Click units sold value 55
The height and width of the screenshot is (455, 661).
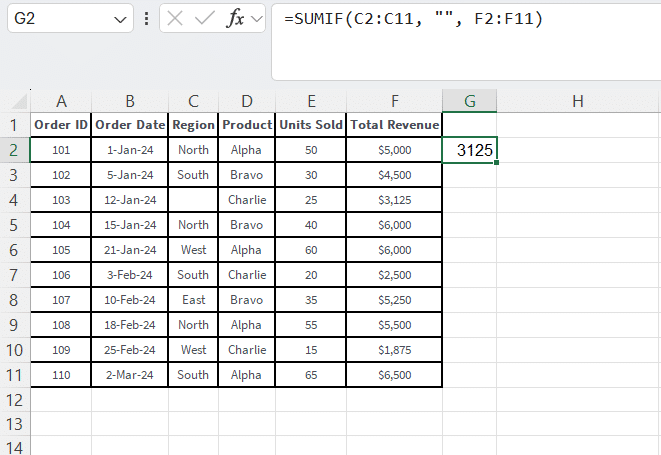(311, 325)
